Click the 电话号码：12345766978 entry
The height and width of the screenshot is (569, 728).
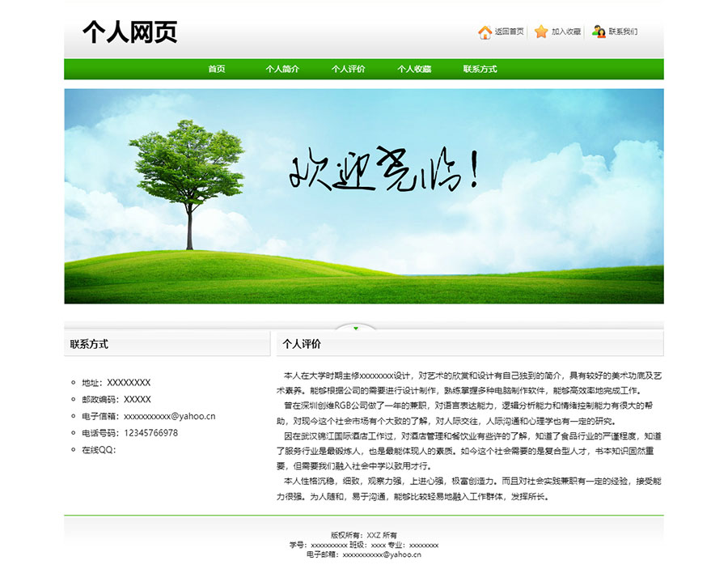130,433
